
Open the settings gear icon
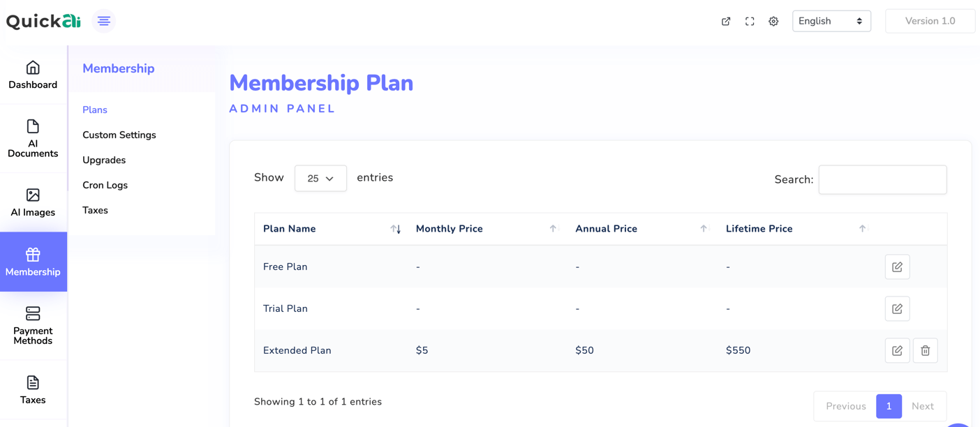(x=773, y=21)
